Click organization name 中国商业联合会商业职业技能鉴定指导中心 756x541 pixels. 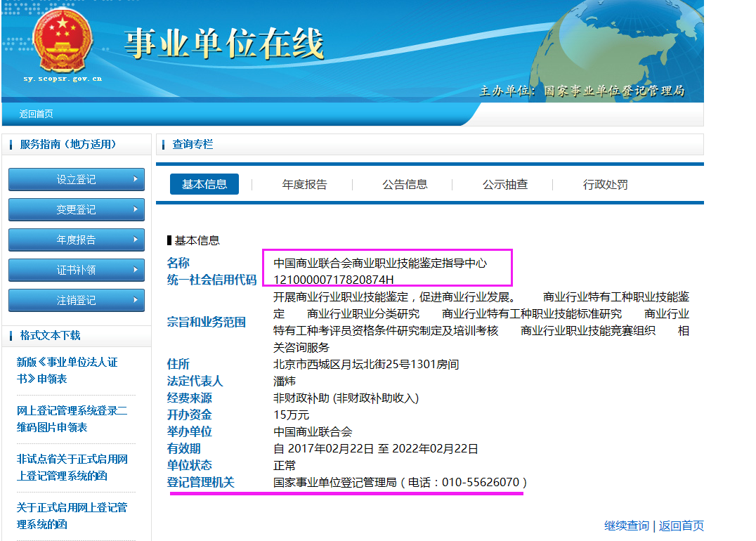coord(380,263)
